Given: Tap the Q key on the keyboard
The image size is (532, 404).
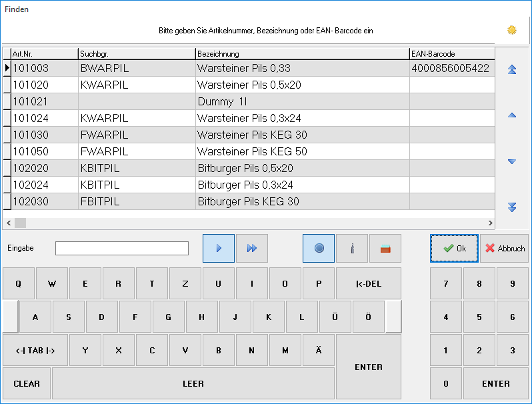Looking at the screenshot, I should point(19,283).
